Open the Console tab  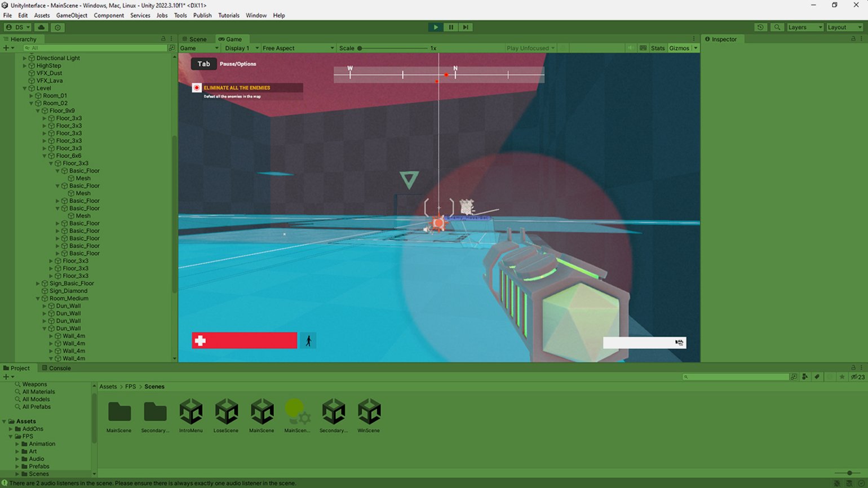[x=59, y=368]
